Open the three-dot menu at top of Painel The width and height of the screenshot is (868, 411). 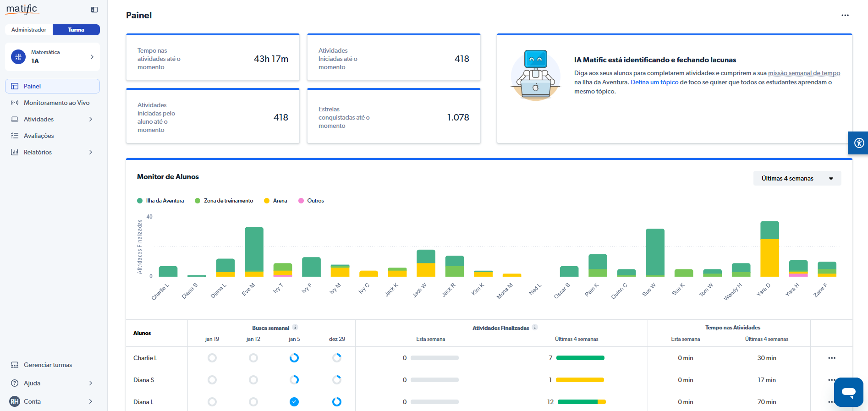(845, 15)
